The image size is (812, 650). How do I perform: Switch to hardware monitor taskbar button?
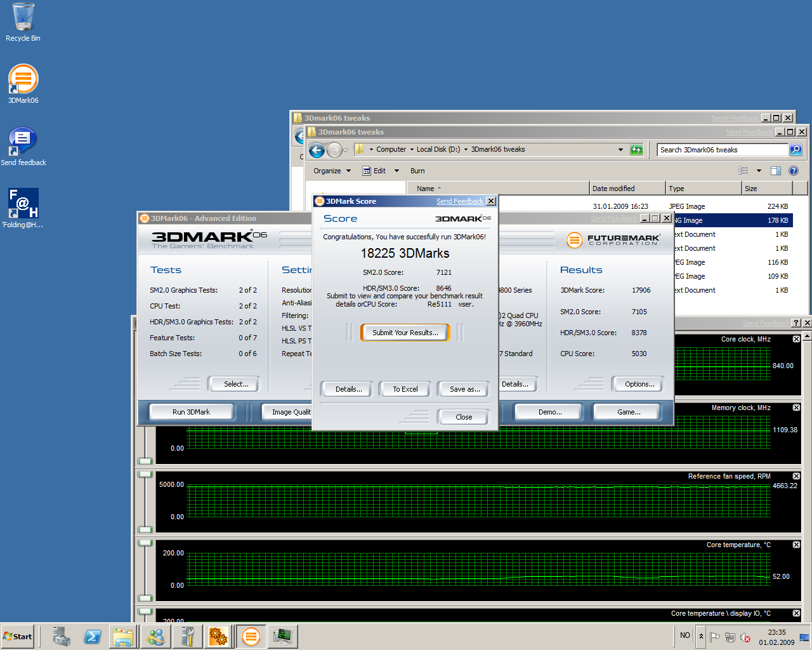pyautogui.click(x=282, y=636)
